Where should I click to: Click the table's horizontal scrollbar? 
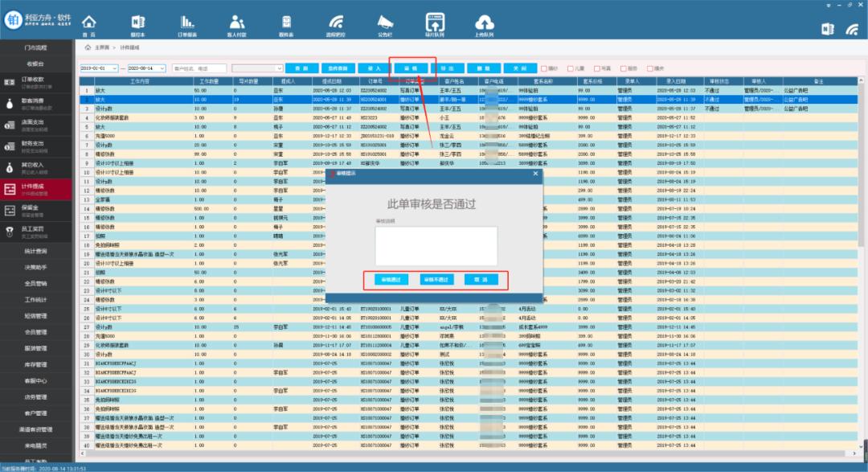pyautogui.click(x=469, y=454)
